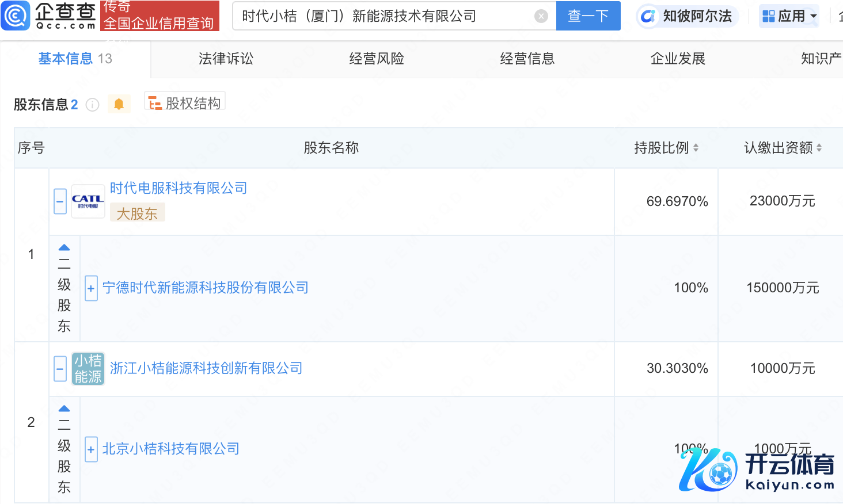Open the 应用 dropdown menu
843x504 pixels.
tap(789, 16)
